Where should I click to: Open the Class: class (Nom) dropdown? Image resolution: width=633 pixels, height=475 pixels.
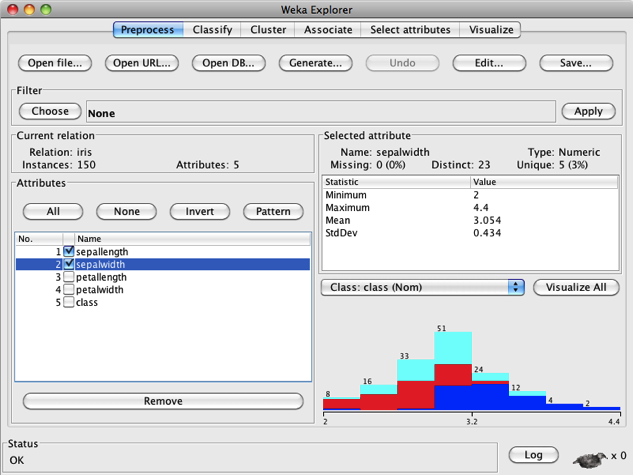coord(422,287)
